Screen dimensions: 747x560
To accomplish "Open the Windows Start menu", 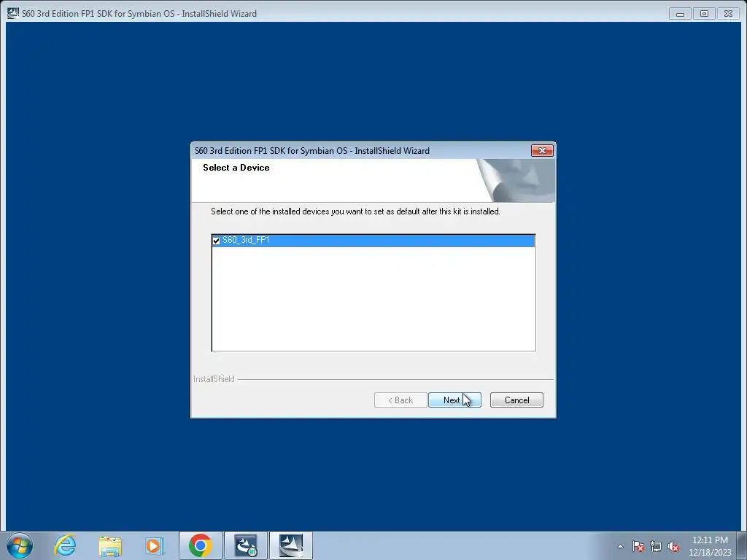I will coord(20,545).
